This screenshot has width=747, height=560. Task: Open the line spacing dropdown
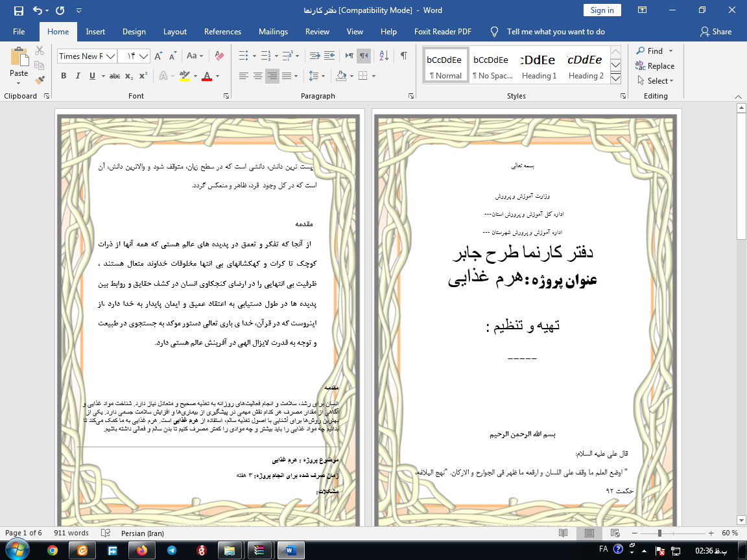coord(317,76)
